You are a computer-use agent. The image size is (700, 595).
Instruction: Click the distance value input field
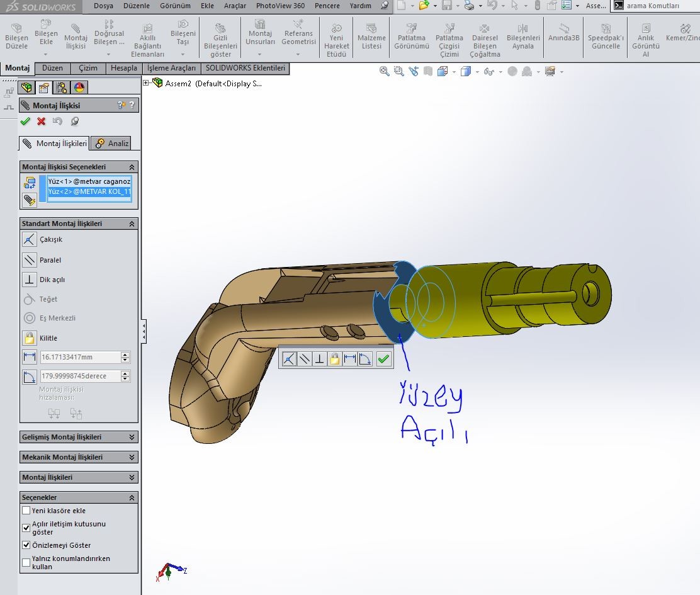(x=79, y=357)
